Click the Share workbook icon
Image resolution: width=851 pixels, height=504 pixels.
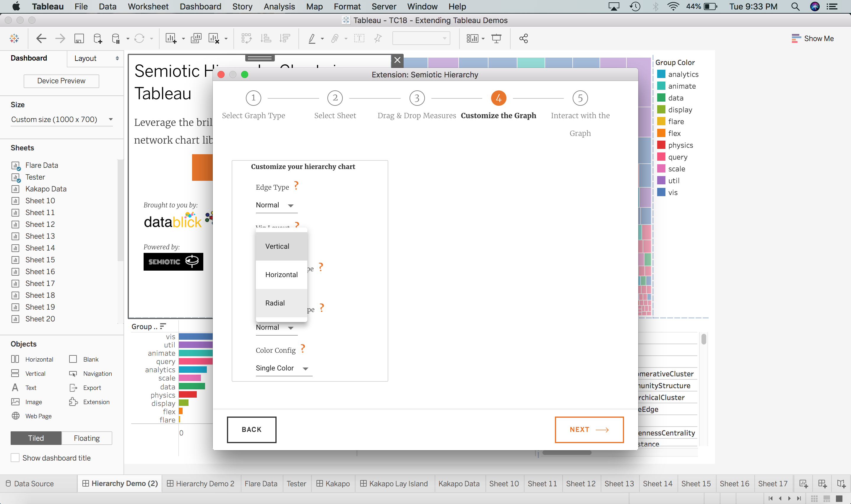[523, 38]
